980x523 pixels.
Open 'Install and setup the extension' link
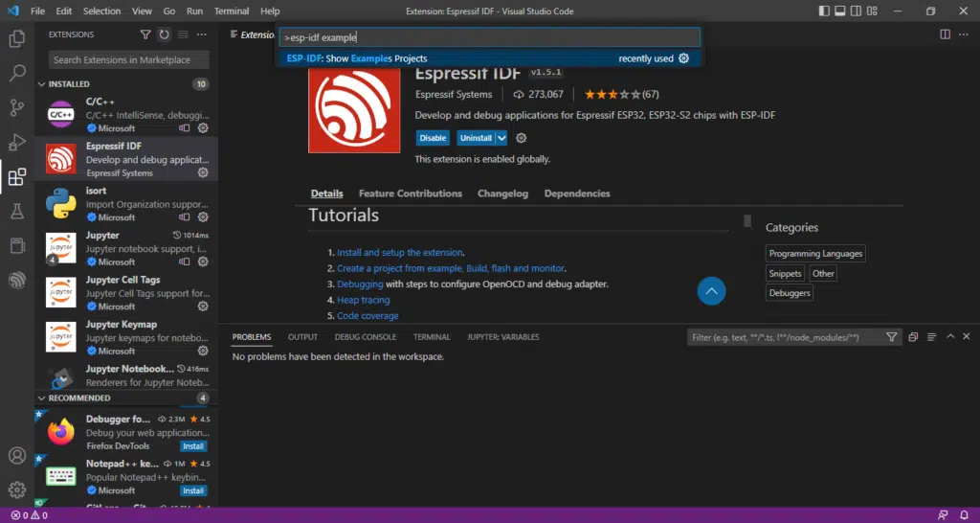400,253
